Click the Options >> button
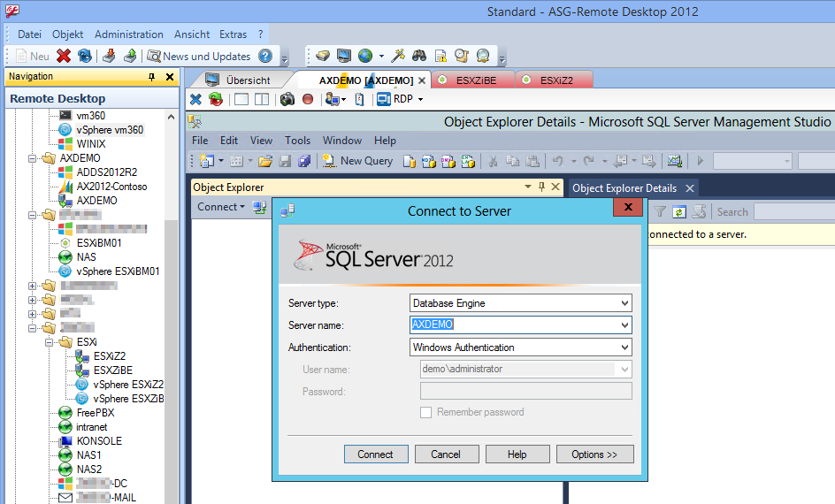The image size is (835, 504). tap(594, 454)
